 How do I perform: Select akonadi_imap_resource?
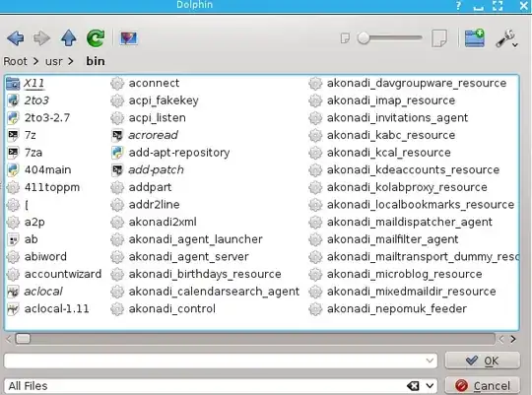[x=382, y=100]
